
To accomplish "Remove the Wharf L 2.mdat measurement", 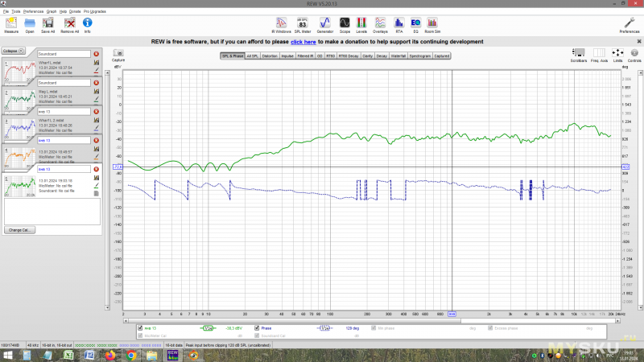I will tap(96, 111).
